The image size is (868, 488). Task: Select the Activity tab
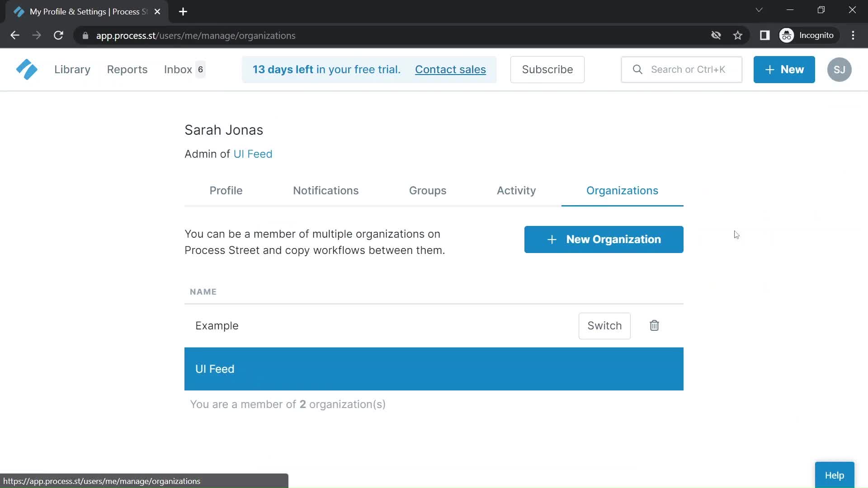point(516,190)
